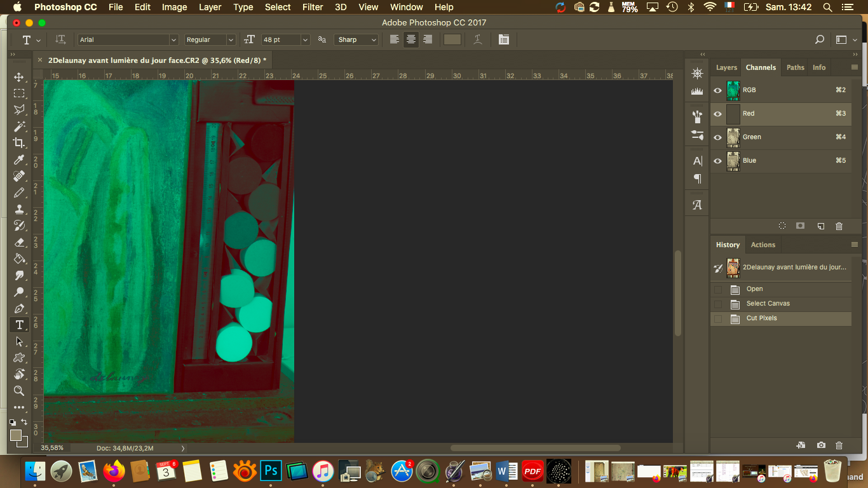
Task: Open the History panel options menu
Action: pyautogui.click(x=855, y=244)
